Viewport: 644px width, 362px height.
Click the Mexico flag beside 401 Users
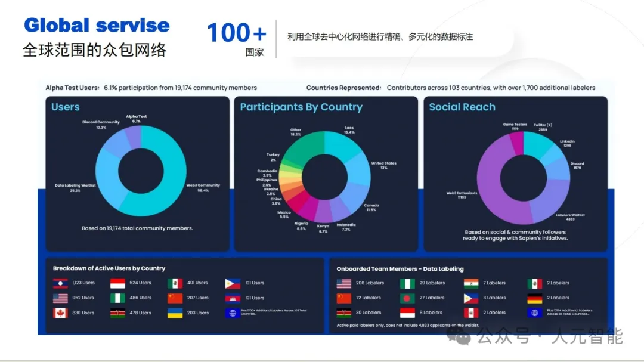pos(175,283)
